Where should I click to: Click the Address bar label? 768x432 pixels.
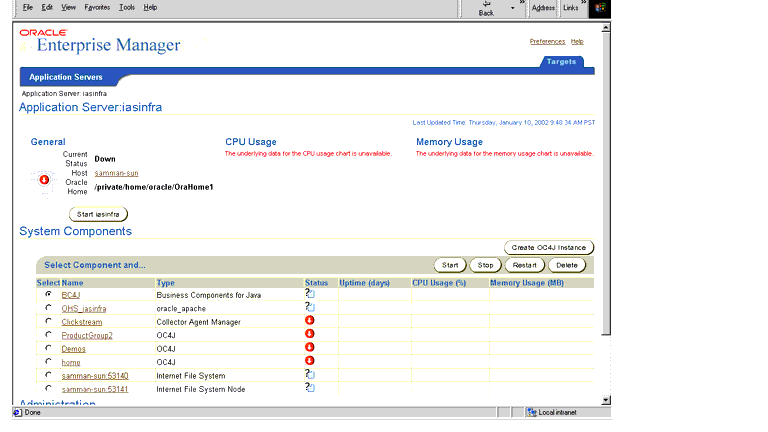(543, 8)
